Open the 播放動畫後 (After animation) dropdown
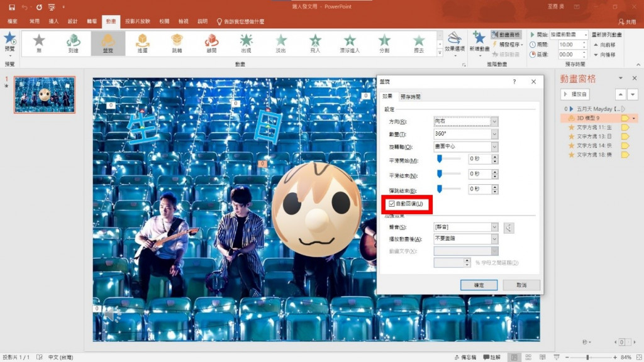 click(494, 239)
